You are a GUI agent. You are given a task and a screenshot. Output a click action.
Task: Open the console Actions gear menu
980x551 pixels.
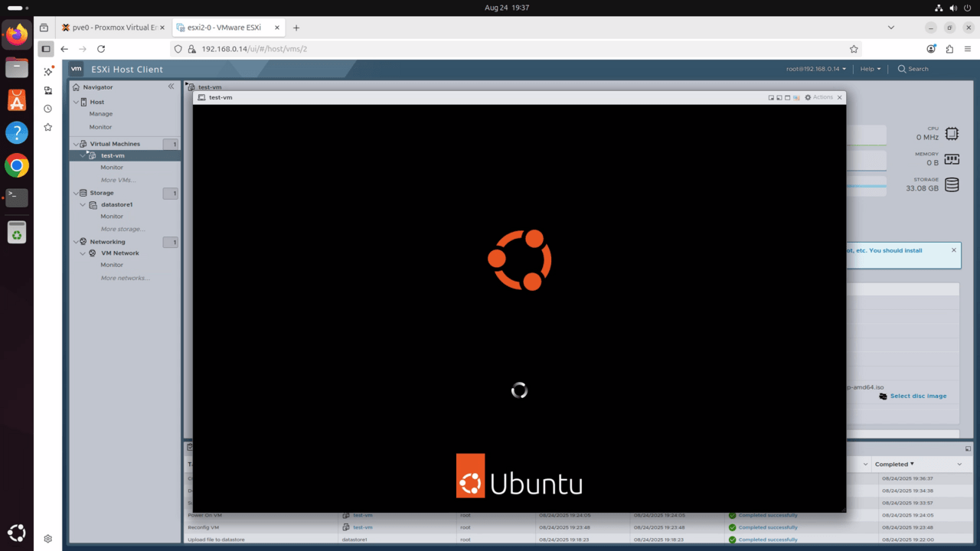pos(819,97)
